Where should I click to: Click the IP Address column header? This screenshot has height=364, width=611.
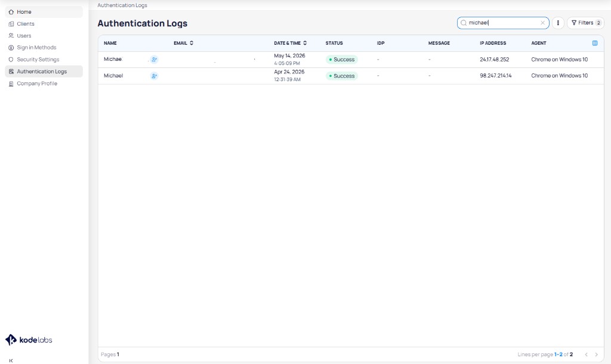pyautogui.click(x=493, y=43)
